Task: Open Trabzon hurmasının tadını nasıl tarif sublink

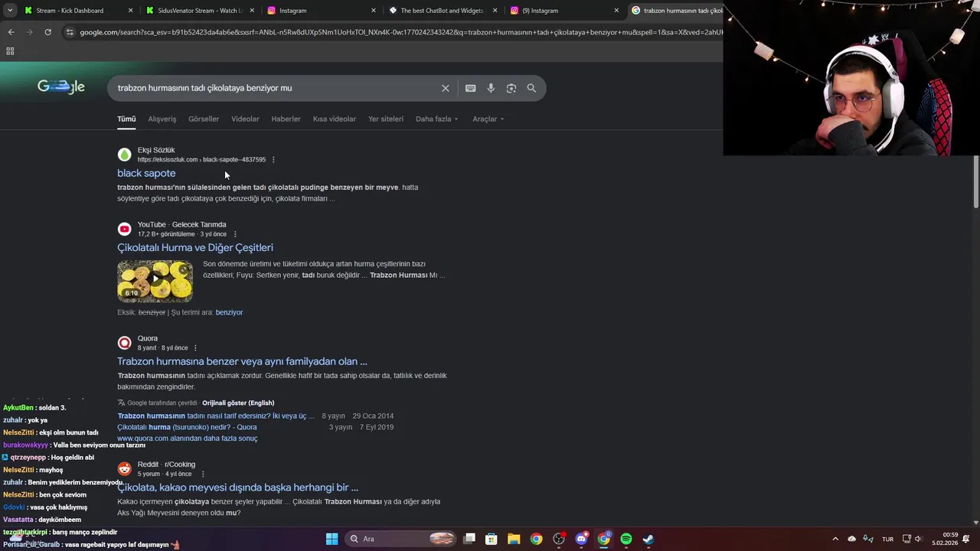Action: click(x=216, y=416)
